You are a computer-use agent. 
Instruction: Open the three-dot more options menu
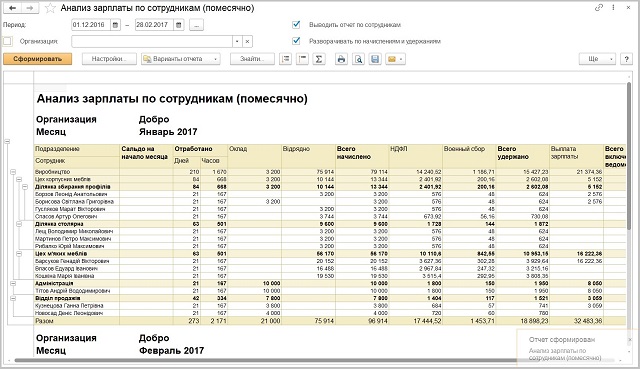[613, 8]
